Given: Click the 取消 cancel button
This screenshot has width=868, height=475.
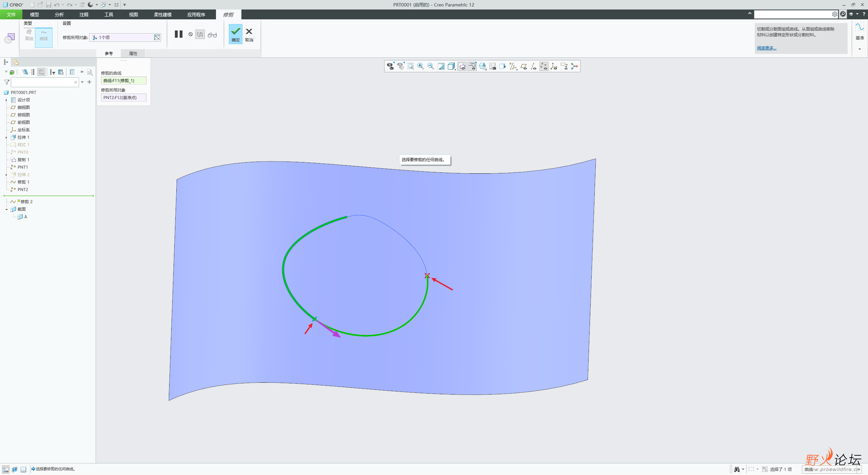Looking at the screenshot, I should pos(249,35).
